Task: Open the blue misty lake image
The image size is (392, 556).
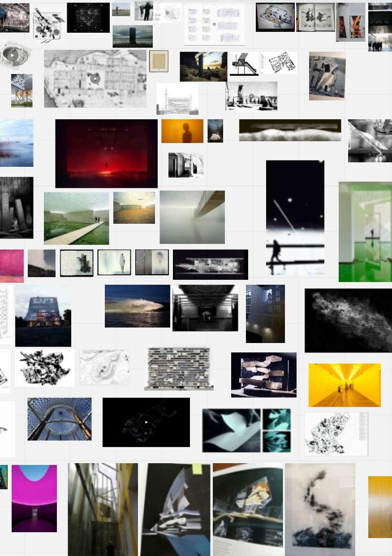Action: click(x=17, y=143)
